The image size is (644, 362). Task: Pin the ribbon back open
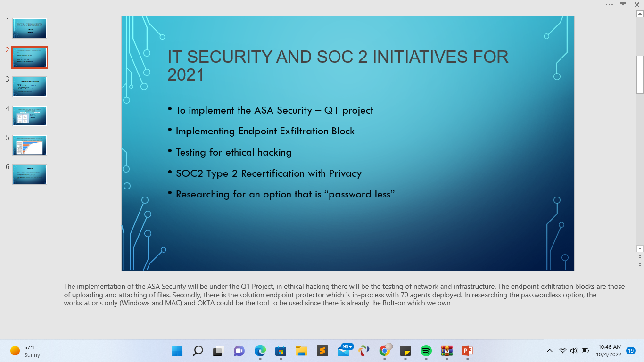tap(623, 5)
